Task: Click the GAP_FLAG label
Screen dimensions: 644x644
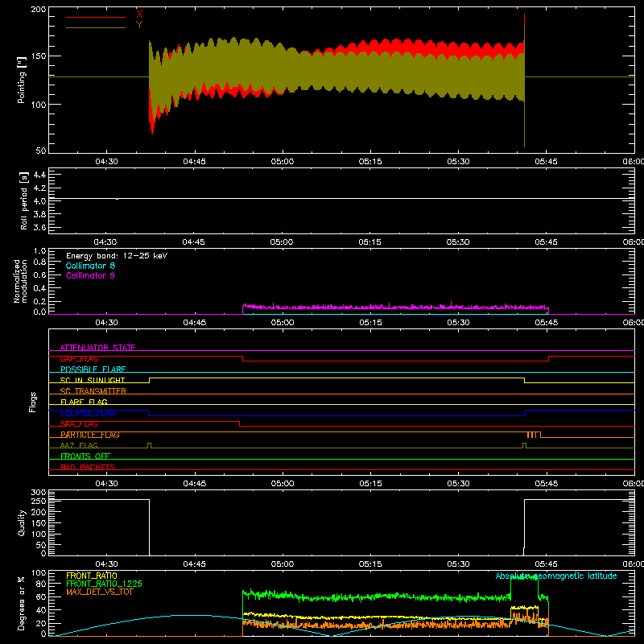Action: [79, 358]
